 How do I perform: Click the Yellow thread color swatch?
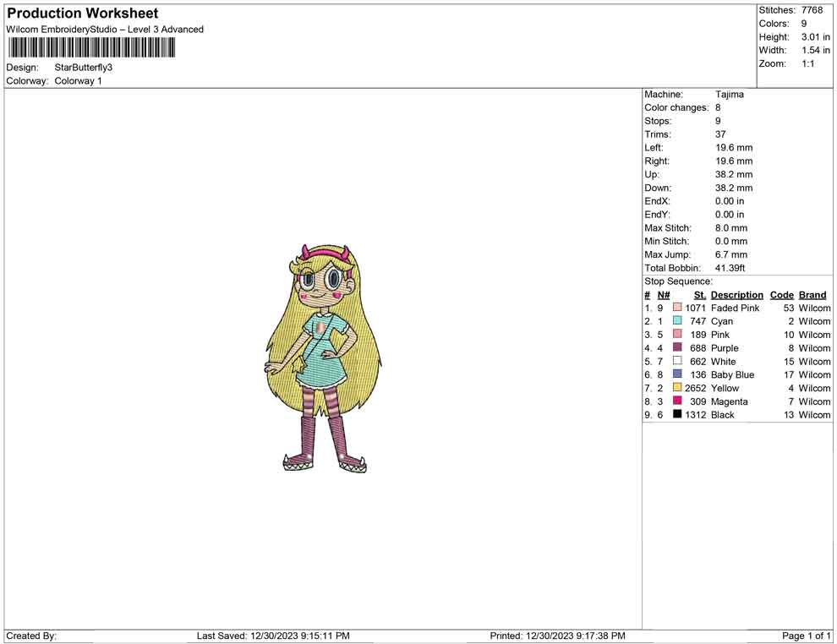point(677,387)
